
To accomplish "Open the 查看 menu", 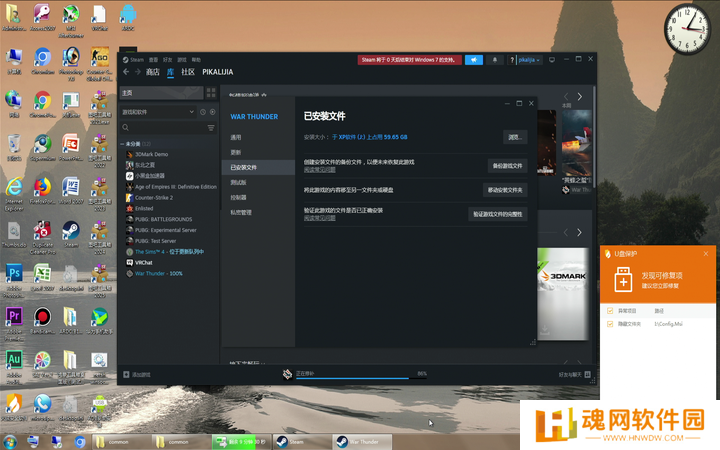I will tap(153, 60).
